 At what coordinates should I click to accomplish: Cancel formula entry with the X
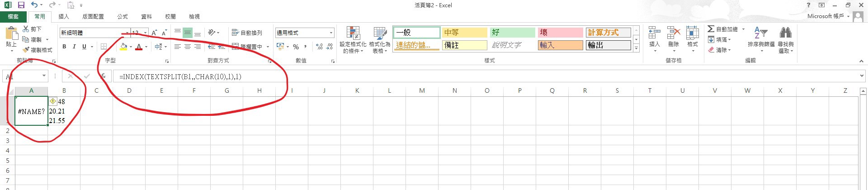[71, 76]
